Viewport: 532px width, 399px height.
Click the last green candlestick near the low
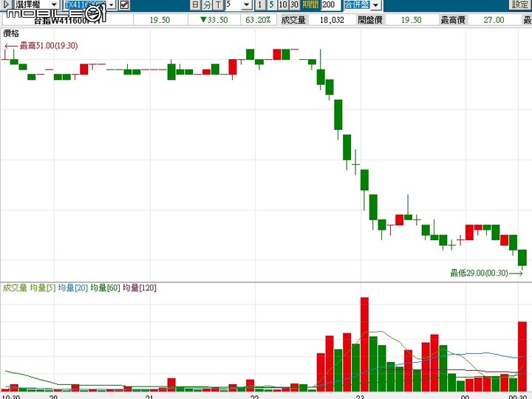[522, 258]
